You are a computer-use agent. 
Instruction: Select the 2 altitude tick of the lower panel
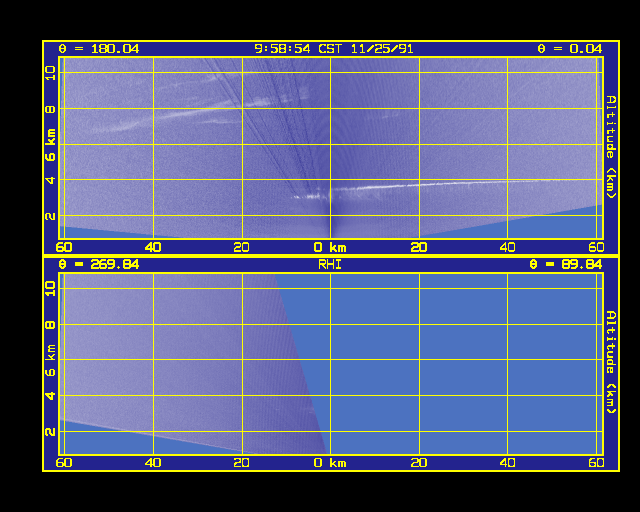click(x=50, y=432)
